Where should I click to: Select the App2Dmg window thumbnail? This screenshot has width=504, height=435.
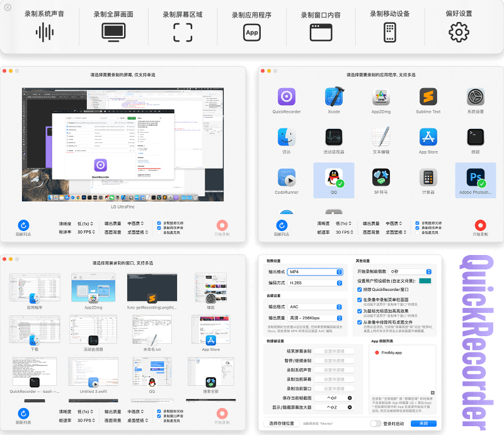(93, 288)
